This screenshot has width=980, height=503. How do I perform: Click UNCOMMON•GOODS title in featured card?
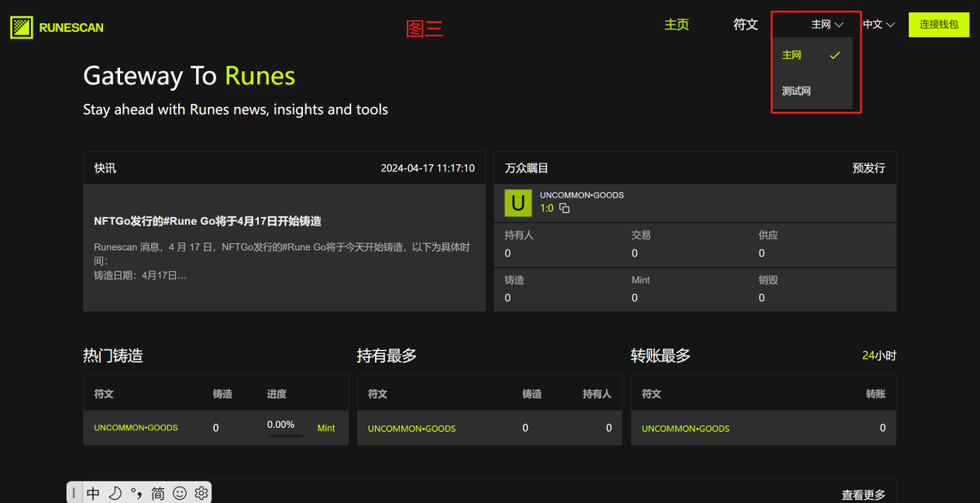point(581,195)
